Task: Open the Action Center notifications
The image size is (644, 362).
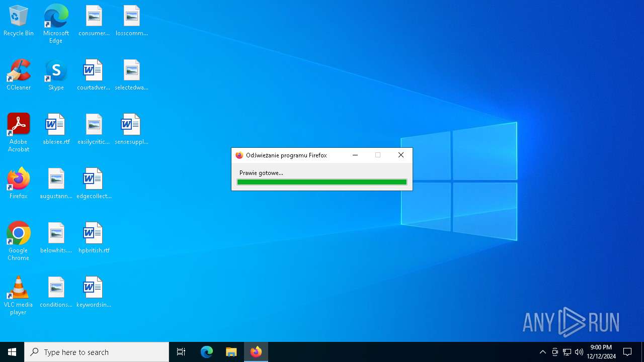Action: coord(627,352)
